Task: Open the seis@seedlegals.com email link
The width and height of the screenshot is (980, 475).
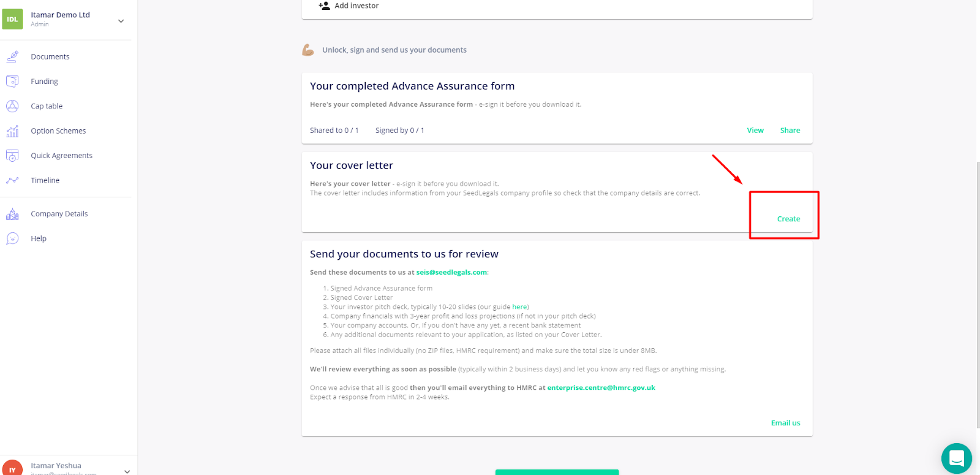Action: pos(451,272)
